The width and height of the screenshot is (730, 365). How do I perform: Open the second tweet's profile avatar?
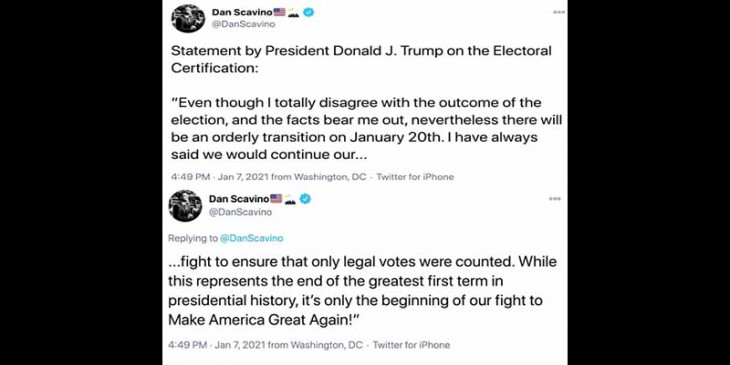click(x=185, y=205)
